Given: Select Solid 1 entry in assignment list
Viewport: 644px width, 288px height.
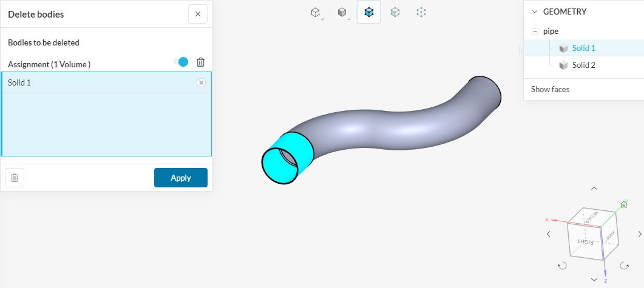Looking at the screenshot, I should 106,83.
